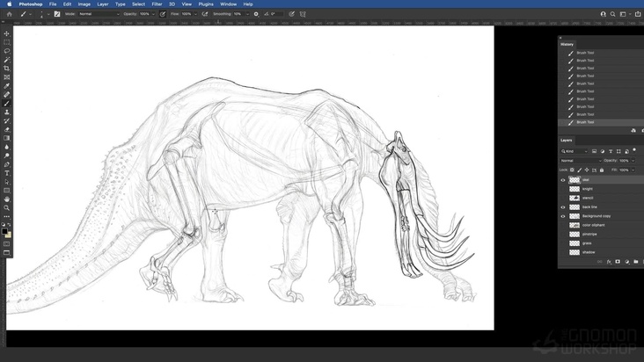Open the File menu
644x362 pixels.
coord(53,4)
